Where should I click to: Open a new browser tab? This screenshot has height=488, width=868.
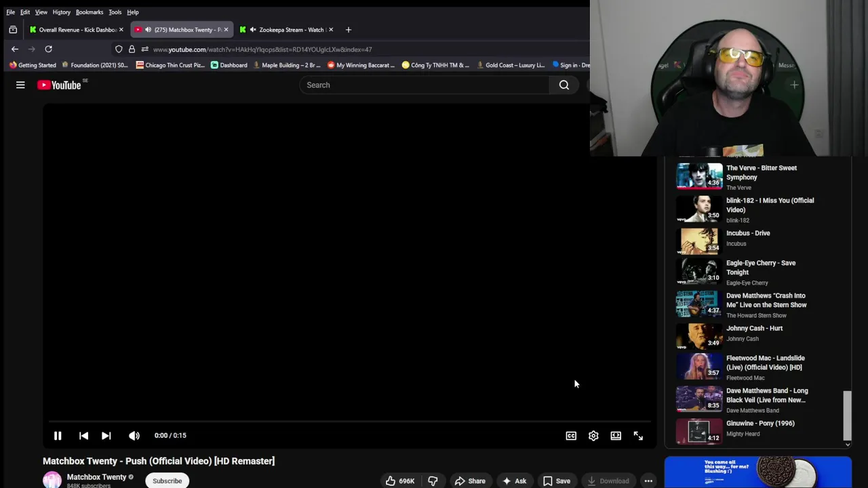pos(349,30)
